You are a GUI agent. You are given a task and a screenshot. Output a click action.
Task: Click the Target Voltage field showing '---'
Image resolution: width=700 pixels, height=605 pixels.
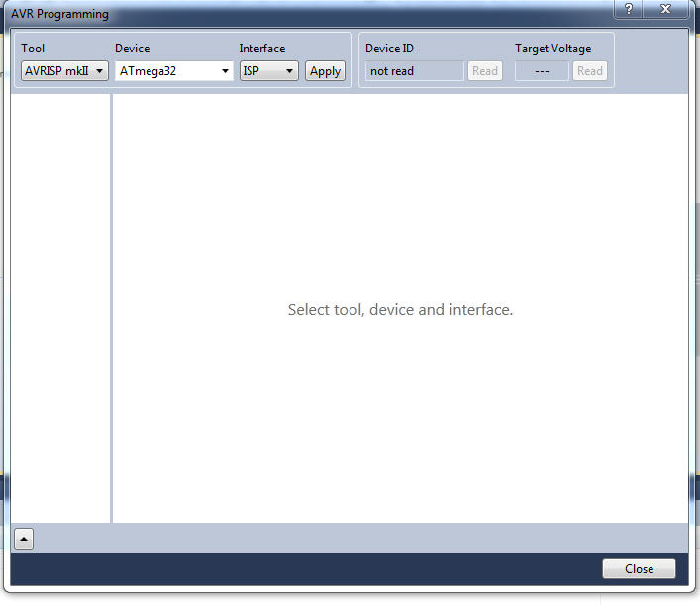coord(542,71)
